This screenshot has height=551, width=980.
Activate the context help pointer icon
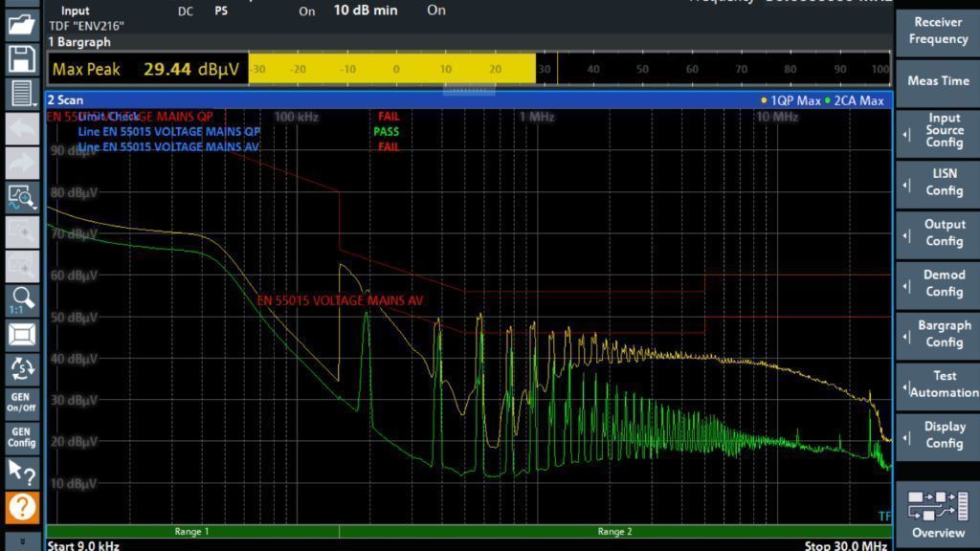tap(21, 472)
